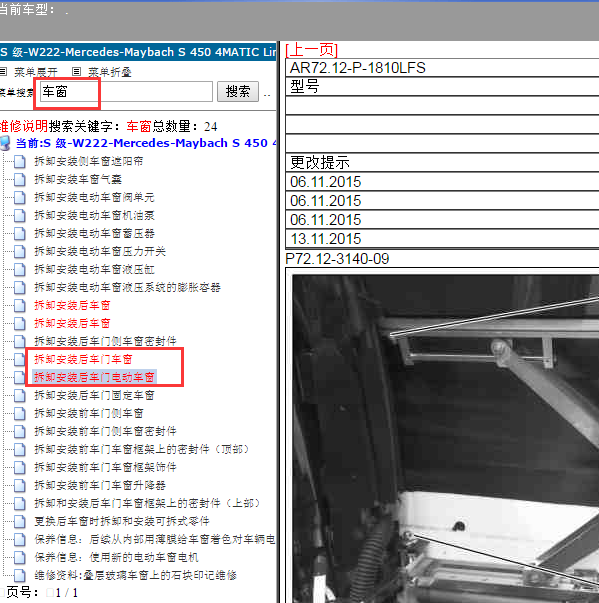The image size is (599, 603).
Task: Open 拆卸安装前车门车窗框架上的密封件（顶部）
Action: coord(142,449)
